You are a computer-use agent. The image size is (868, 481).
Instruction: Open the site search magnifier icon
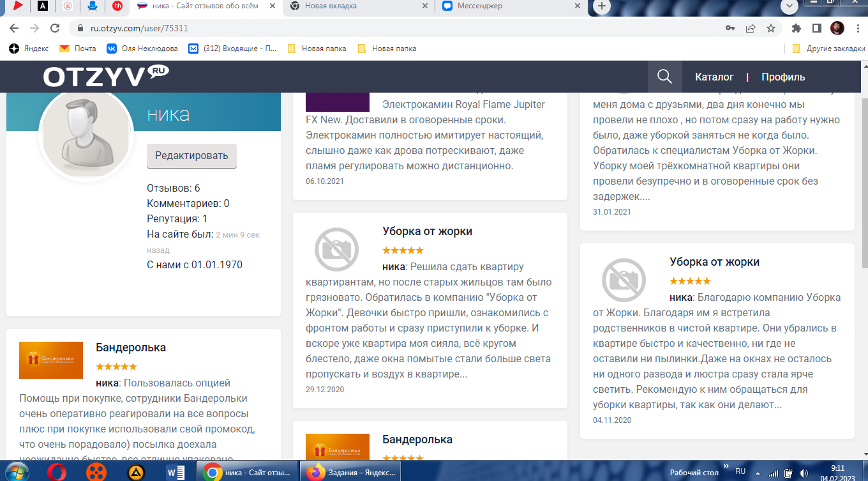[664, 77]
